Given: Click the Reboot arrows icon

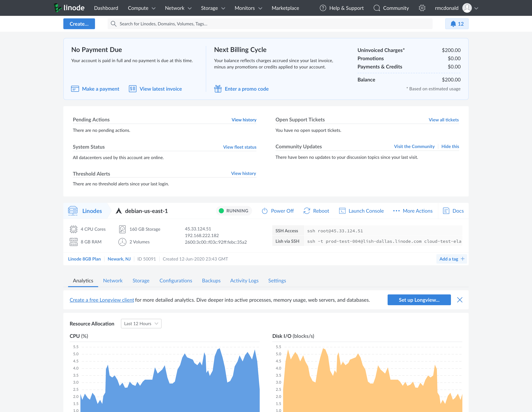Looking at the screenshot, I should click(307, 211).
